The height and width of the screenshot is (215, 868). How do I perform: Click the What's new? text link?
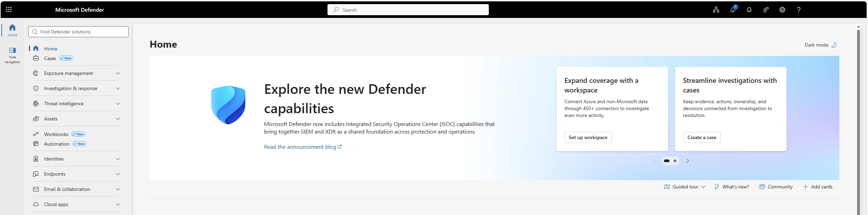click(x=736, y=187)
